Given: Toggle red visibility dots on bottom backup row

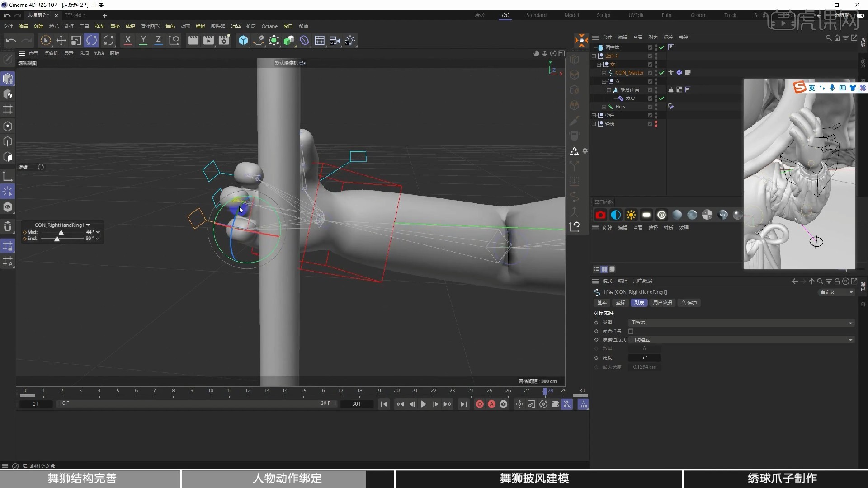Looking at the screenshot, I should click(656, 124).
